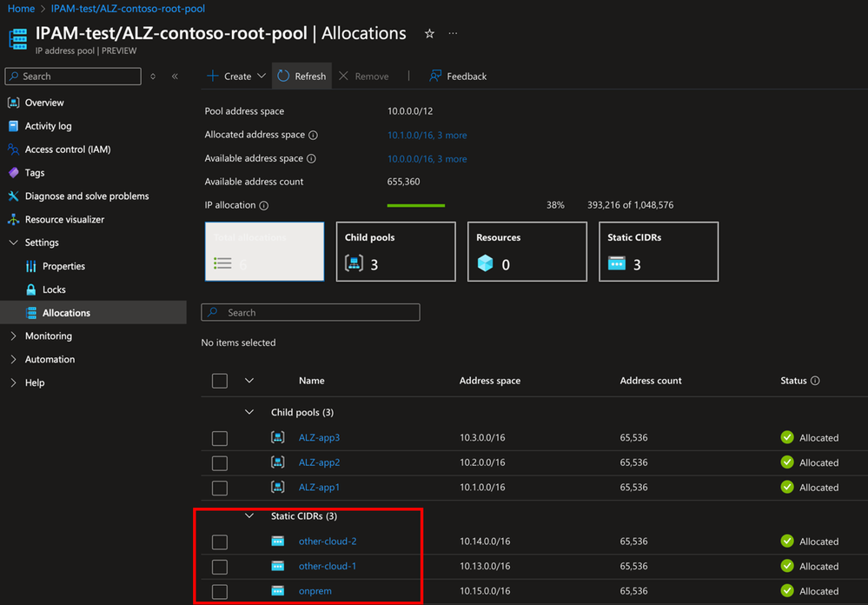Click the pool icon for ALZ-app3
The image size is (868, 605).
tap(278, 437)
